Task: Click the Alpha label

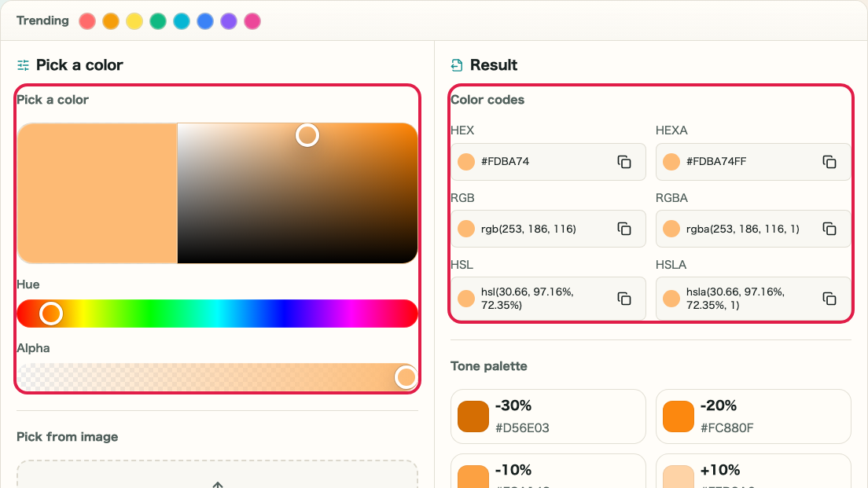Action: tap(33, 348)
